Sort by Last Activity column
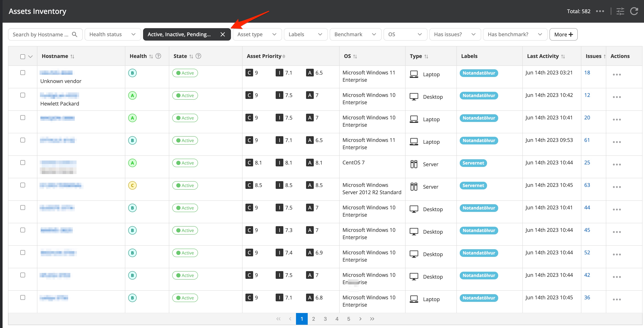 563,56
